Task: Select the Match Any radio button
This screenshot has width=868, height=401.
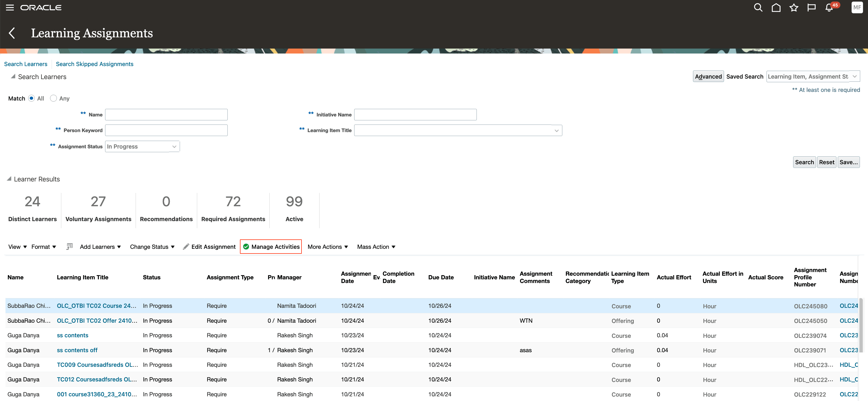Action: click(53, 98)
